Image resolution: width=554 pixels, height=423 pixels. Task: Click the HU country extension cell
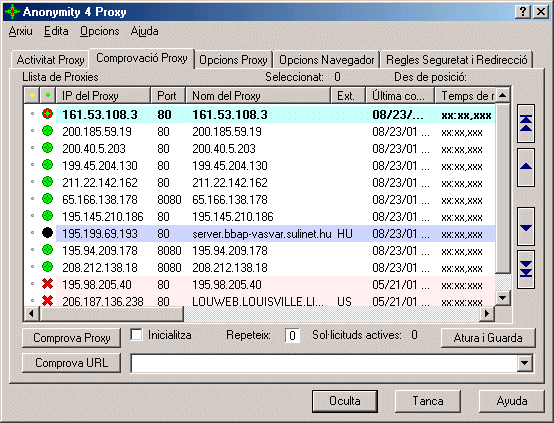[x=345, y=234]
